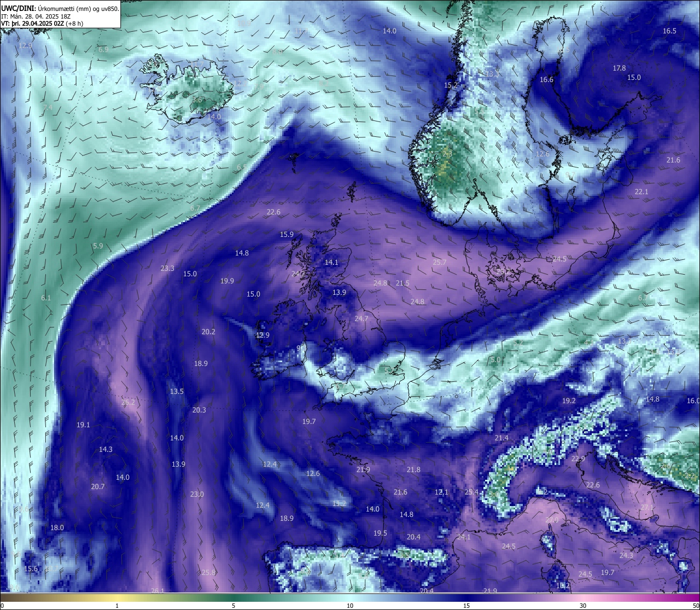Click the 23.0 value

(197, 495)
